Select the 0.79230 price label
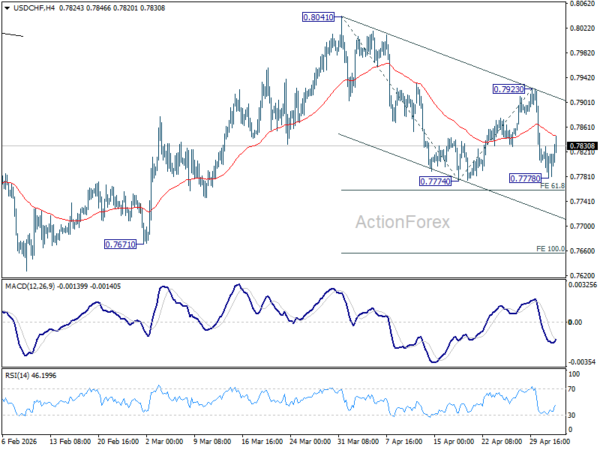The width and height of the screenshot is (600, 450). pos(509,90)
